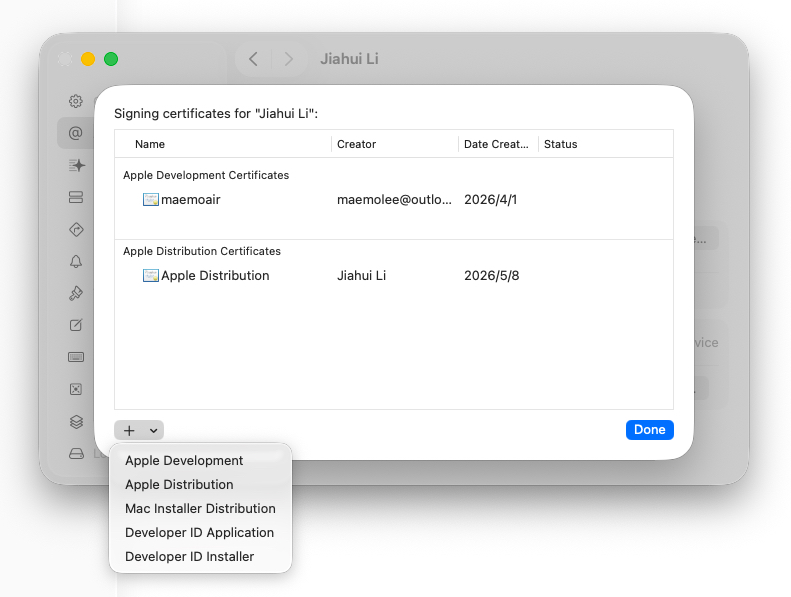791x597 pixels.
Task: Select the maemoair certificate row
Action: [x=393, y=200]
